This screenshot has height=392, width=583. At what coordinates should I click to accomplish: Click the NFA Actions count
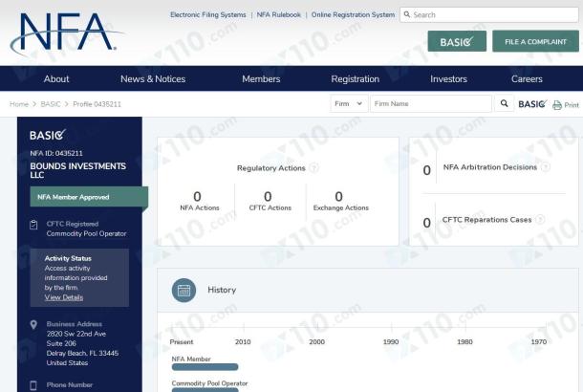point(197,196)
